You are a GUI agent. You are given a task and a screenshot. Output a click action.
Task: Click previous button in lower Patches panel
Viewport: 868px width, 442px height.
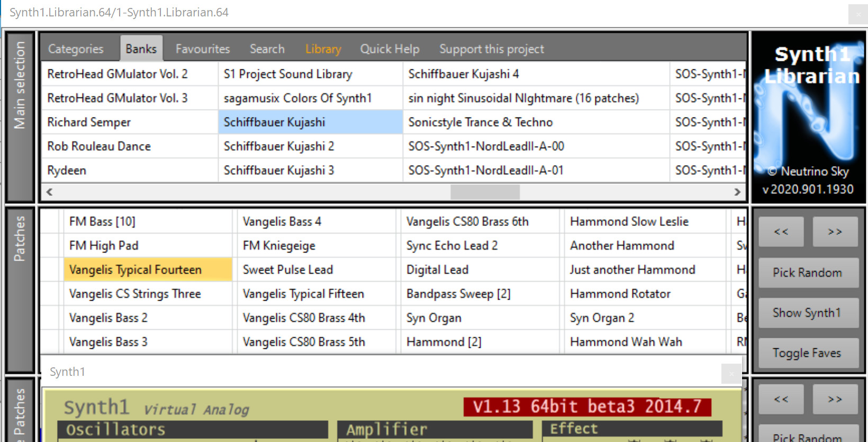(x=781, y=399)
